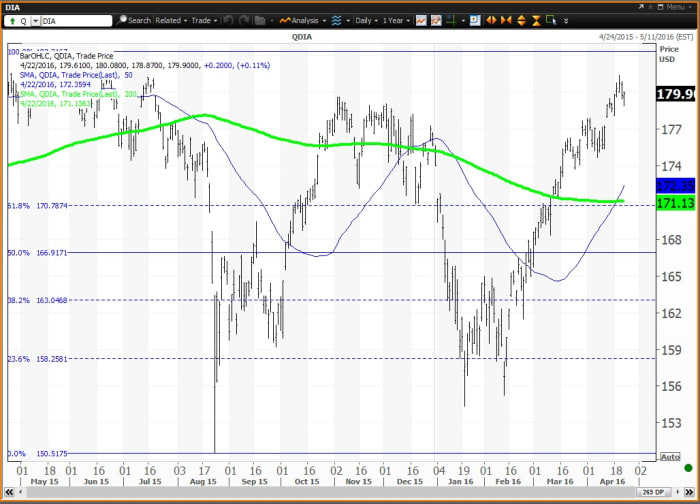The height and width of the screenshot is (504, 700).
Task: Click the open folder icon
Action: point(260,21)
